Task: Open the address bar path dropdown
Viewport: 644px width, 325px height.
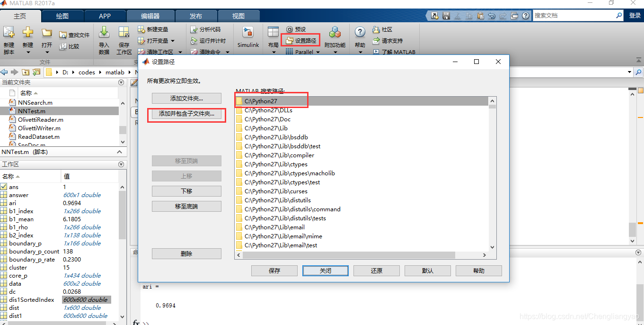Action: click(629, 72)
